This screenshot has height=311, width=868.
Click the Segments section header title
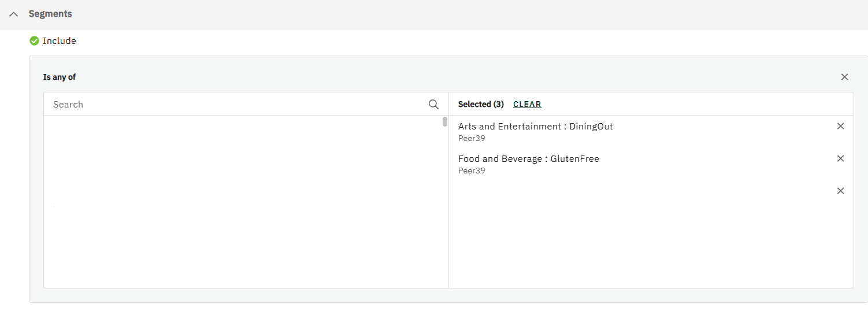[50, 14]
